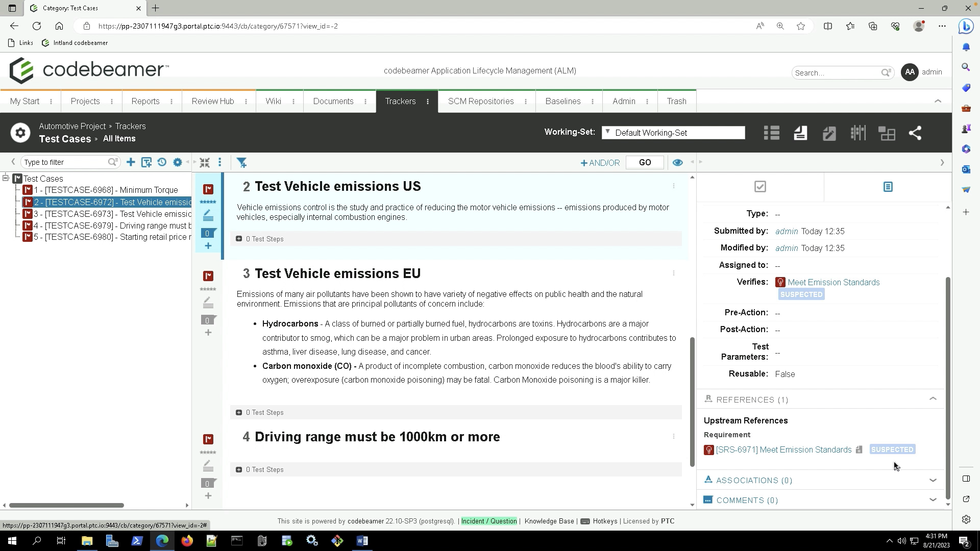Open the Working-Set dropdown

tap(673, 133)
